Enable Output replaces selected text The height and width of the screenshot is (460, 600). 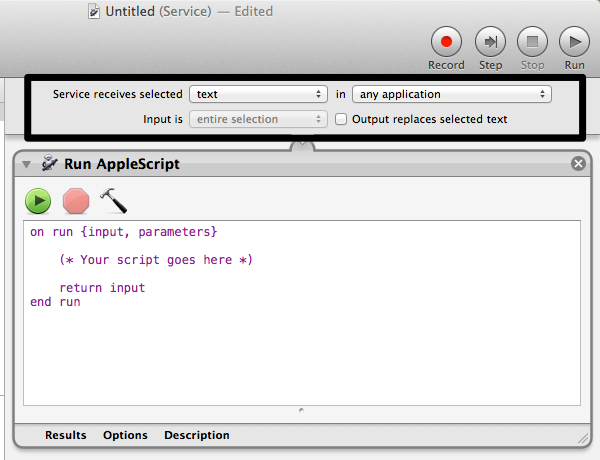tap(341, 119)
